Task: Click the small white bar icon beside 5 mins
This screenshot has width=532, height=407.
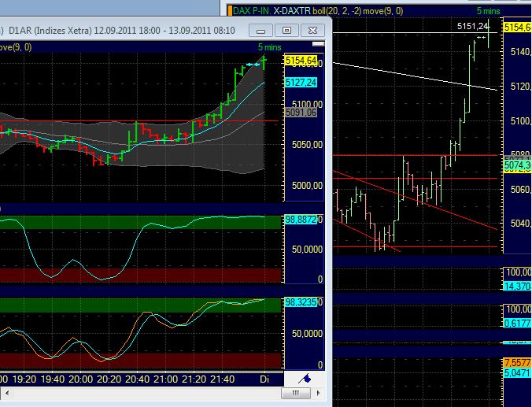Action: click(318, 44)
